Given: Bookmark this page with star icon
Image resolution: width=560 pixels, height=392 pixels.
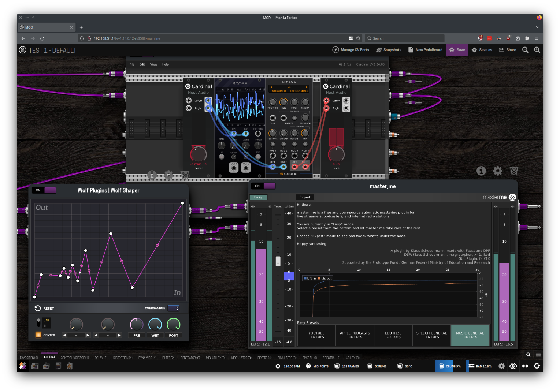Looking at the screenshot, I should tap(358, 38).
